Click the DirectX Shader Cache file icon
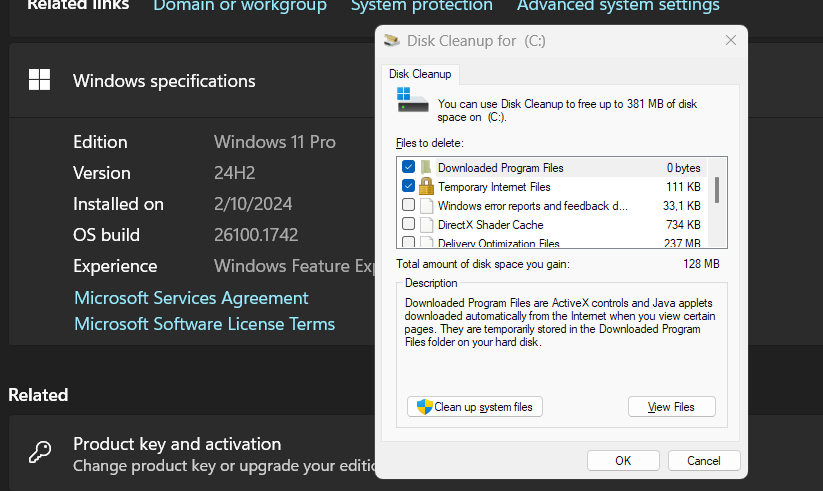This screenshot has width=823, height=491. coord(426,224)
